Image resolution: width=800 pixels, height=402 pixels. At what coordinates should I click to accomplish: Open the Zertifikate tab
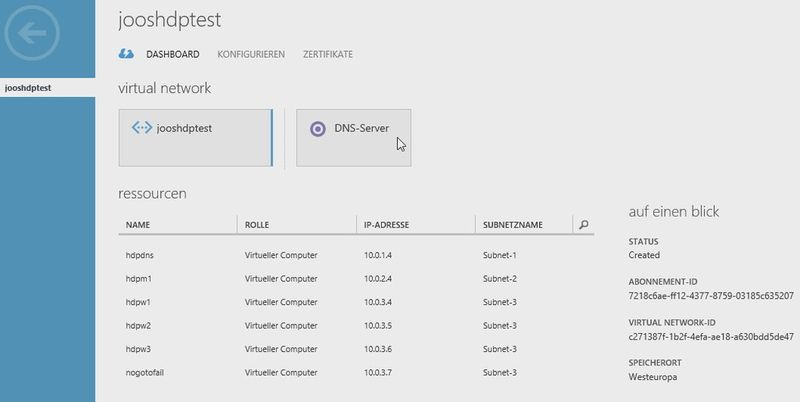328,54
